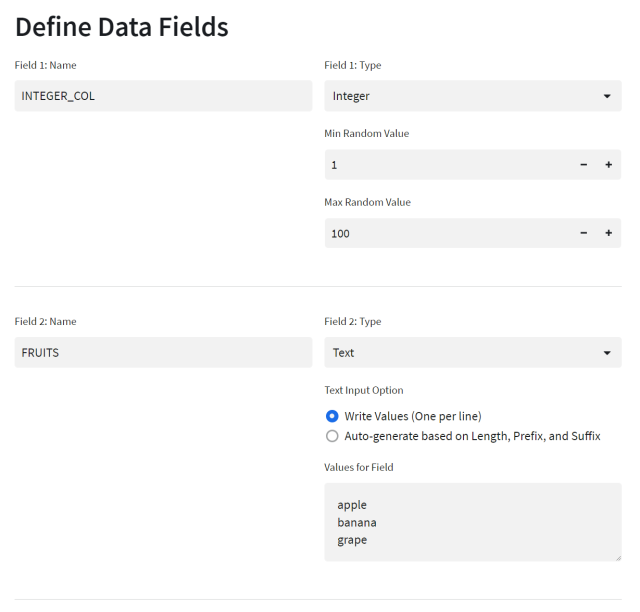Click the Field 2: Type label
Screen dimensions: 640x612
click(x=352, y=322)
